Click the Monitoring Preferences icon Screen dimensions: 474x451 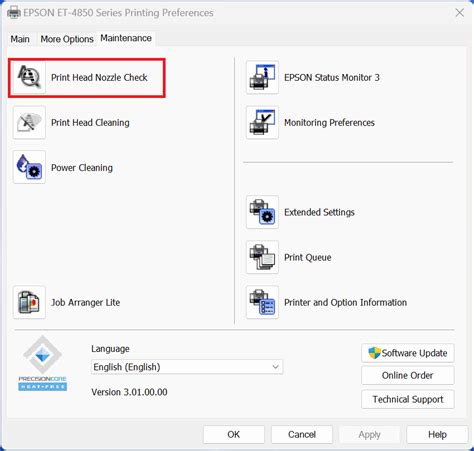click(x=262, y=122)
